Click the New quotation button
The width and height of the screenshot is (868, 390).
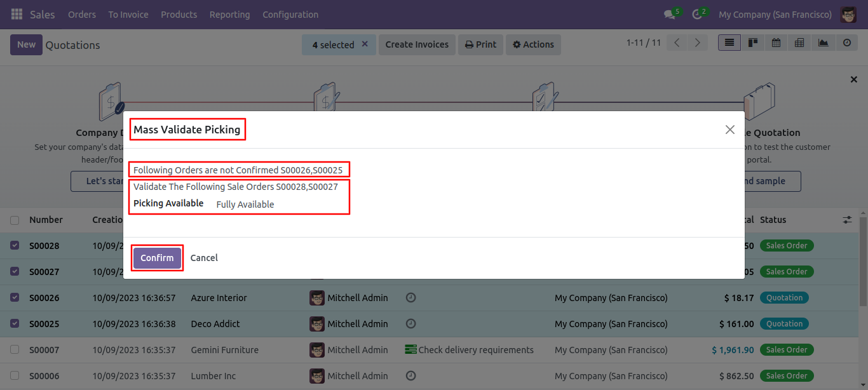click(x=26, y=44)
